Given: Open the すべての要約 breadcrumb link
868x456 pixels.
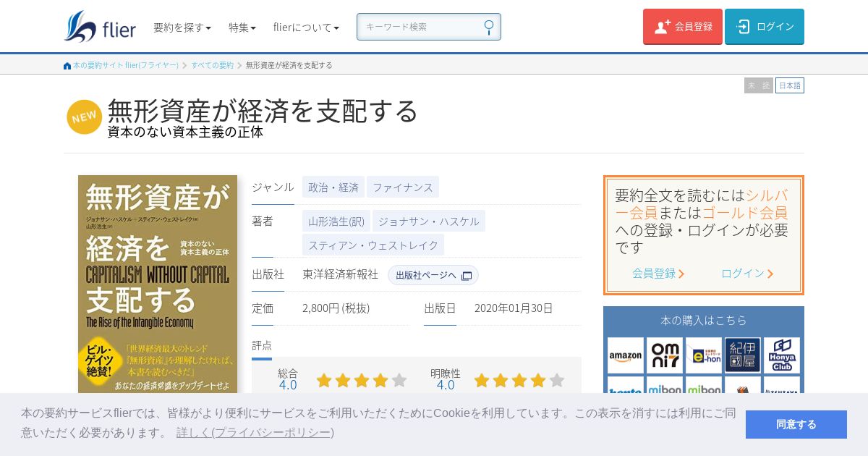Looking at the screenshot, I should pyautogui.click(x=212, y=65).
